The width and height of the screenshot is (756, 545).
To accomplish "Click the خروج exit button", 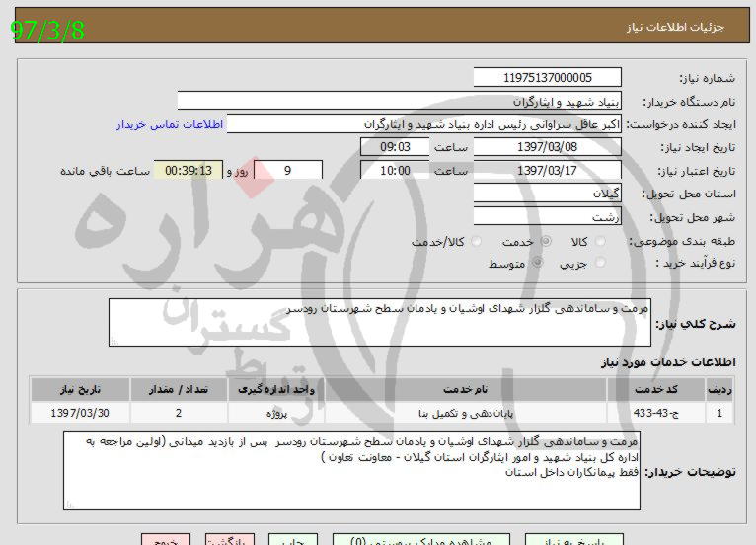I will click(166, 540).
